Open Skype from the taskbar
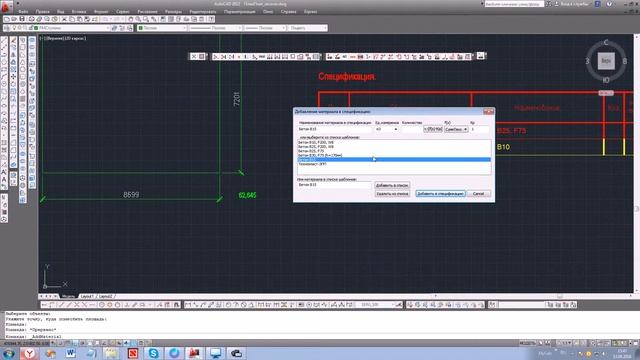The image size is (640, 360). tap(153, 353)
